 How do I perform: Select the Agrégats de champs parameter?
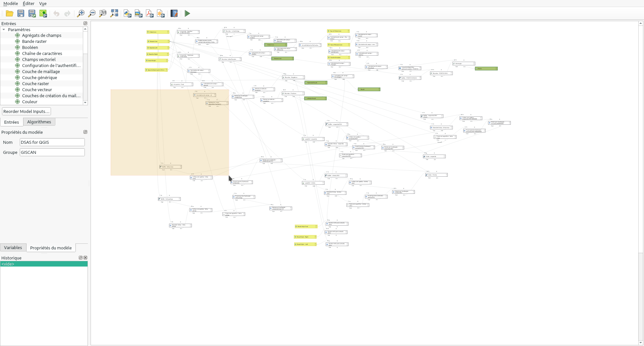click(42, 36)
